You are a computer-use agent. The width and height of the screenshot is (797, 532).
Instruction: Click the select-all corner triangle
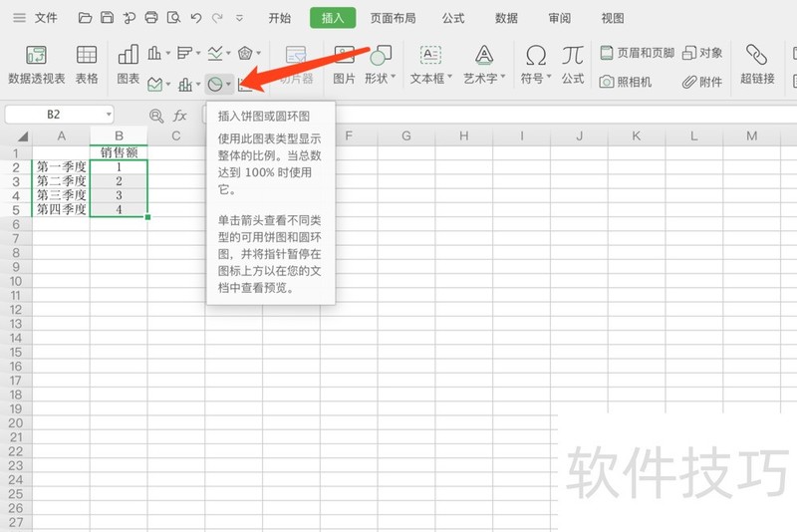22,136
